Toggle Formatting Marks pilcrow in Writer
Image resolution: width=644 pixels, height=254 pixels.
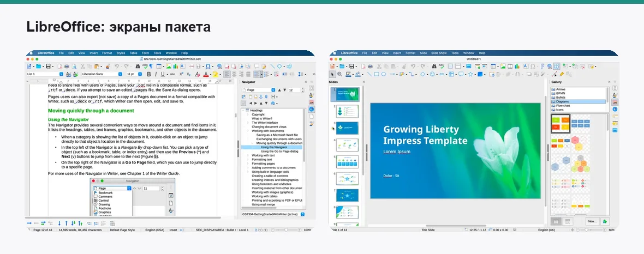pyautogui.click(x=151, y=66)
